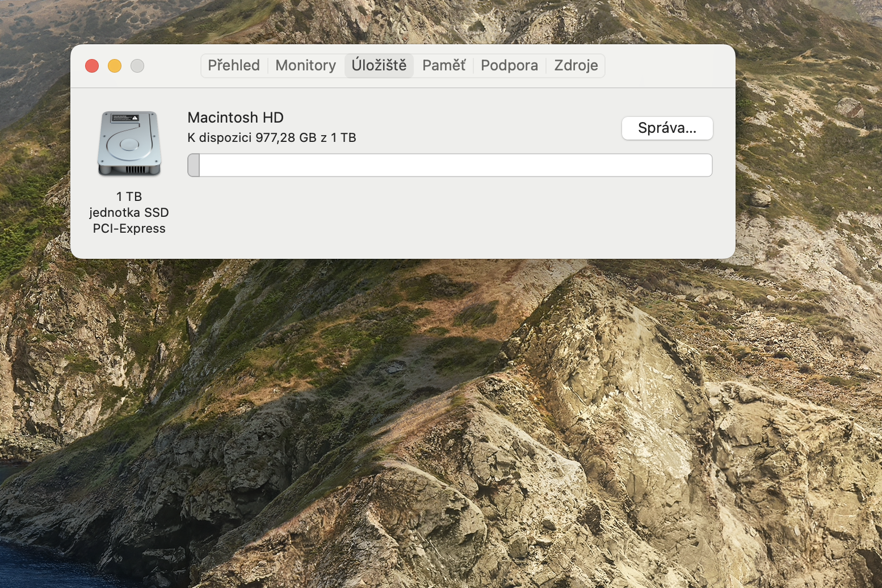Click the storage usage bar
Viewport: 882px width, 588px height.
(450, 165)
